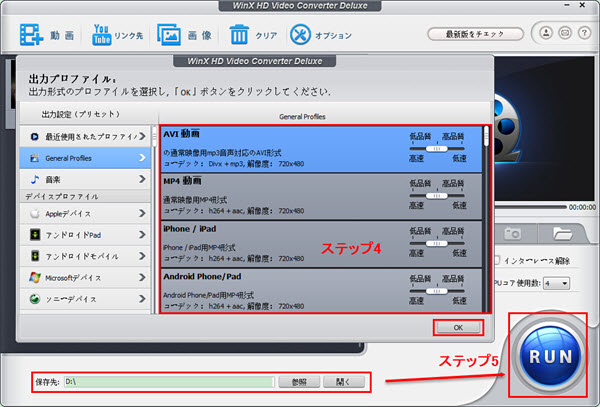Toggle the インターレース解除 checkbox
This screenshot has width=600, height=407.
click(x=497, y=260)
